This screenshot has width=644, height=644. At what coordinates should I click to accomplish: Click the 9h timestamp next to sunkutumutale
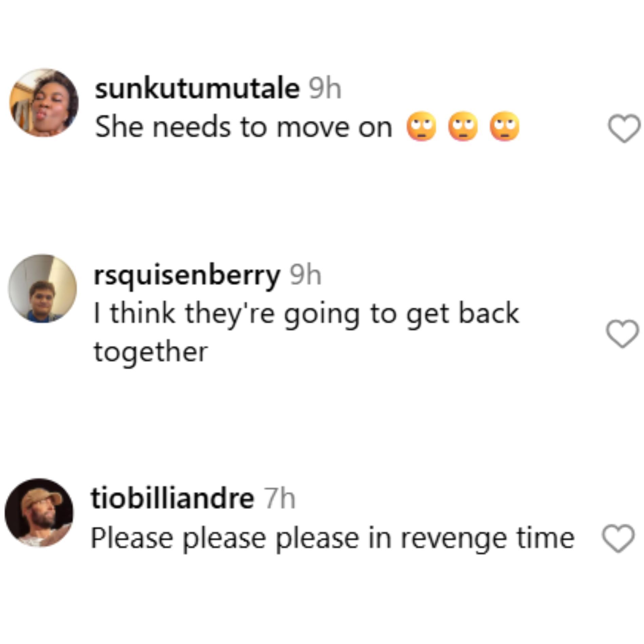point(325,89)
